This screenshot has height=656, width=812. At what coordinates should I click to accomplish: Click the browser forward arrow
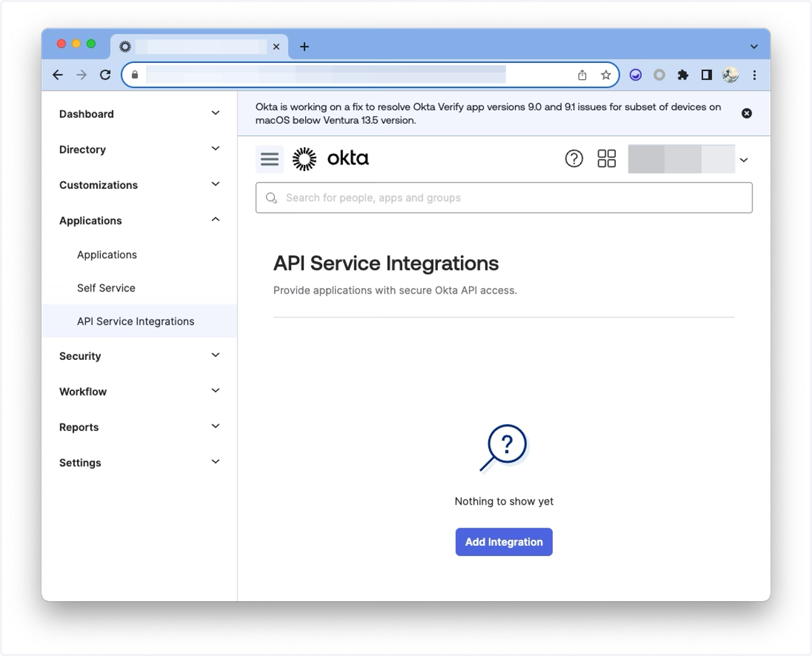click(x=81, y=75)
